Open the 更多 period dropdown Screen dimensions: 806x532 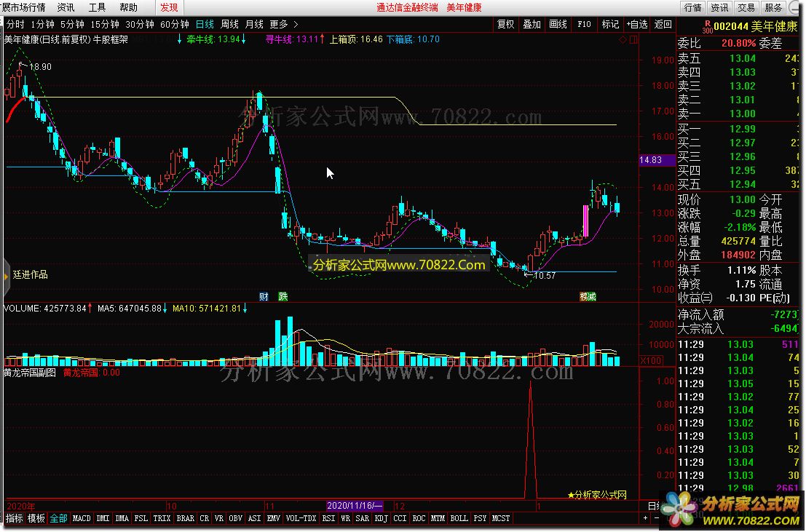[279, 24]
